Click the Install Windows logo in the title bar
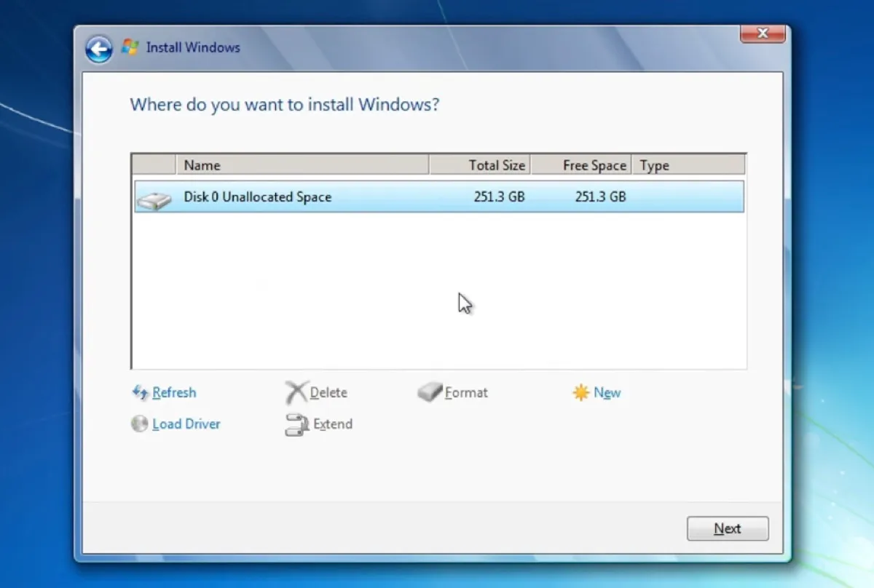The width and height of the screenshot is (874, 588). (130, 47)
